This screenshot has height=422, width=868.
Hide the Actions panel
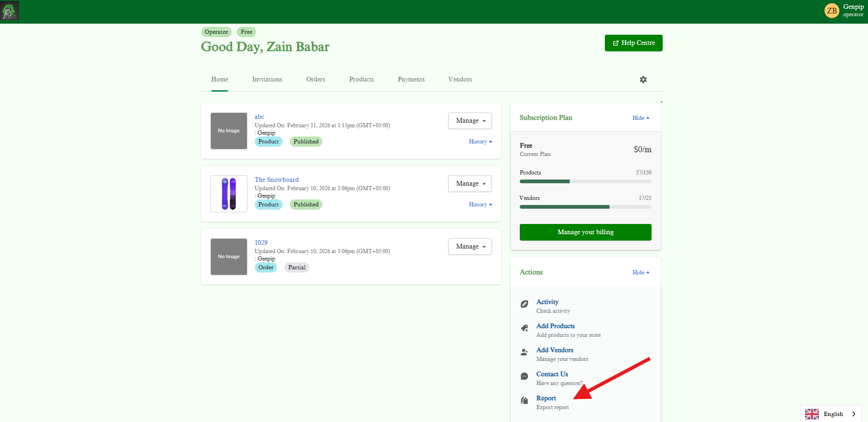[x=640, y=273]
